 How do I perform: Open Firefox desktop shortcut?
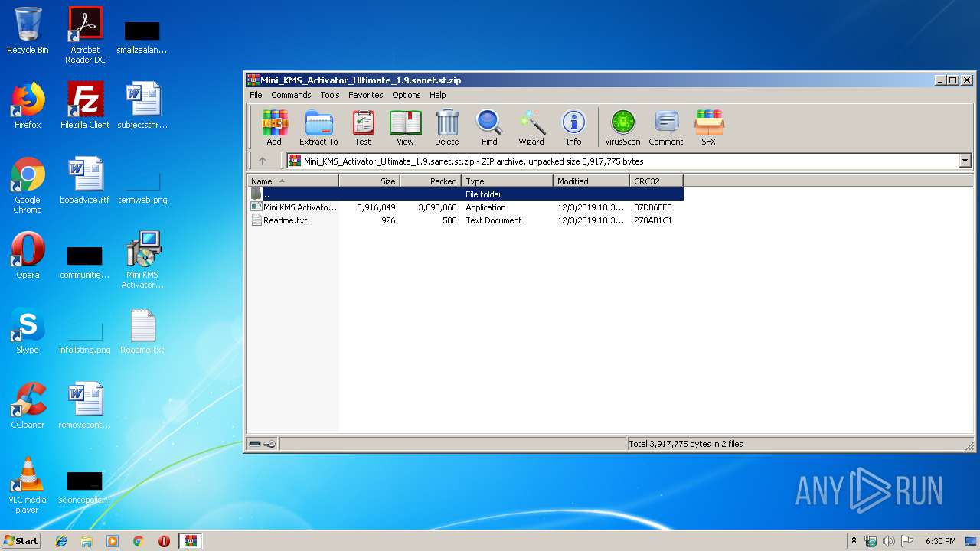(28, 106)
